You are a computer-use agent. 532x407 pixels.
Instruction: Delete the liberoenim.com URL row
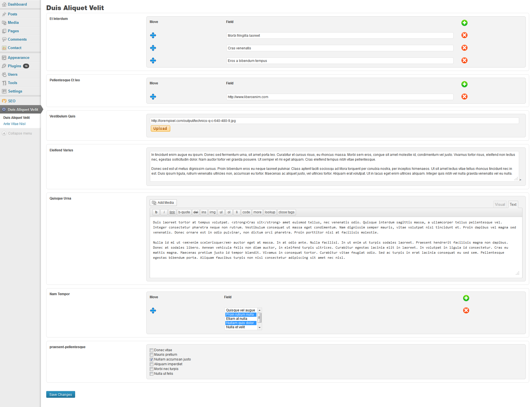click(464, 96)
